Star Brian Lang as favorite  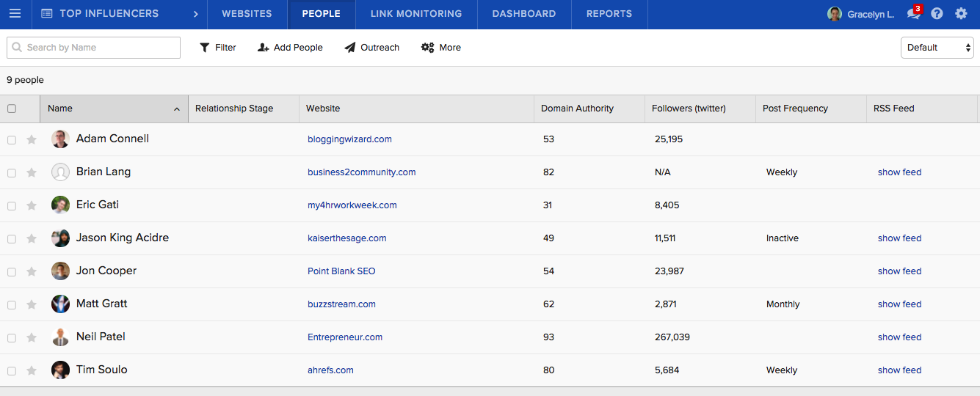pos(32,172)
